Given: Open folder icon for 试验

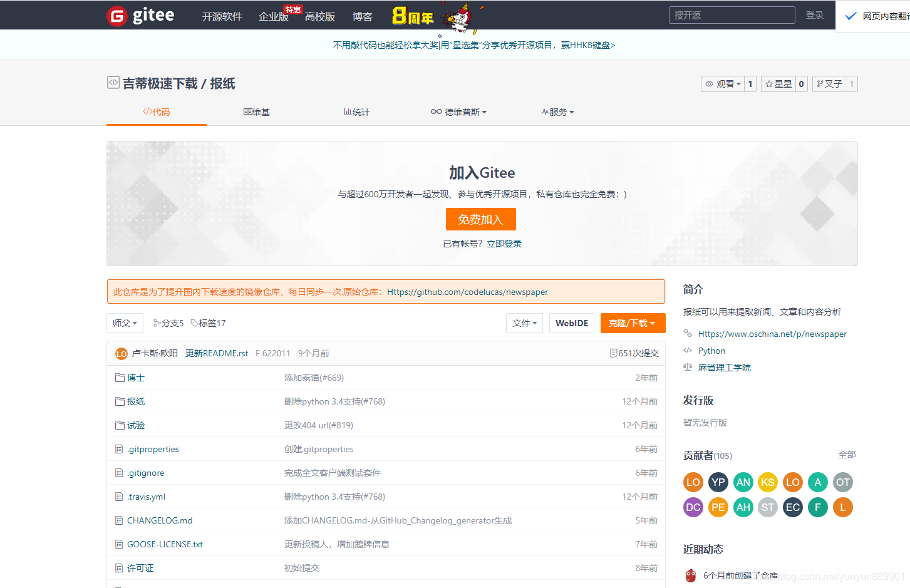Looking at the screenshot, I should [120, 425].
